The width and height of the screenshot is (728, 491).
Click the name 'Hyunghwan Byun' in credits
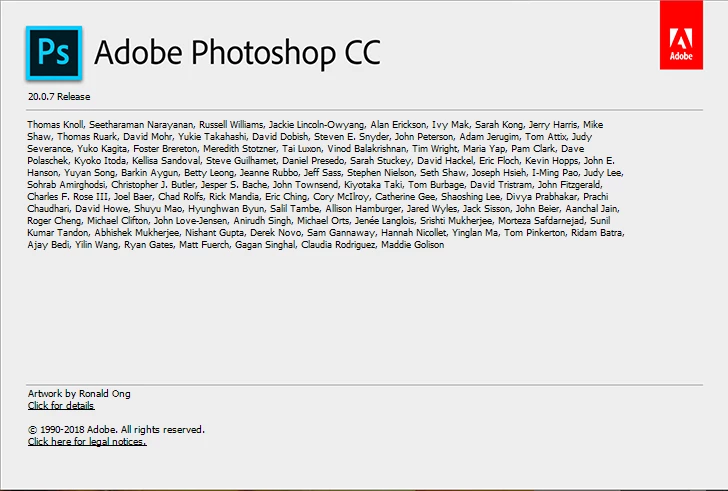click(226, 209)
